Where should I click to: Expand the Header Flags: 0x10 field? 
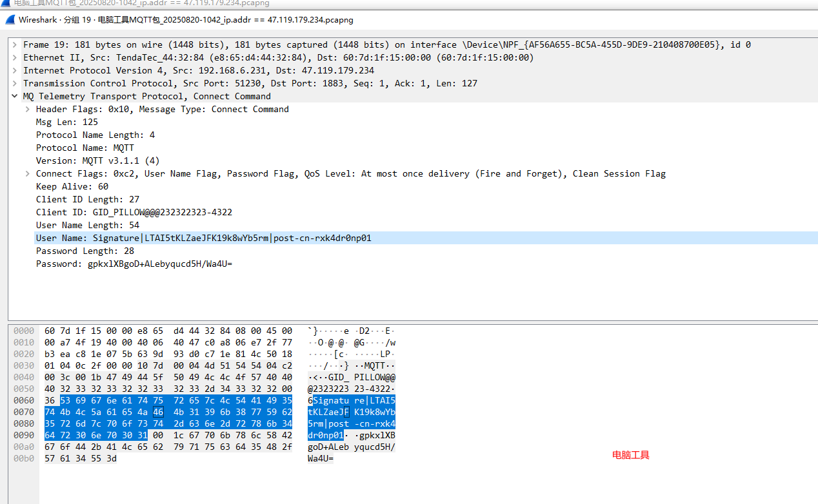tap(28, 110)
